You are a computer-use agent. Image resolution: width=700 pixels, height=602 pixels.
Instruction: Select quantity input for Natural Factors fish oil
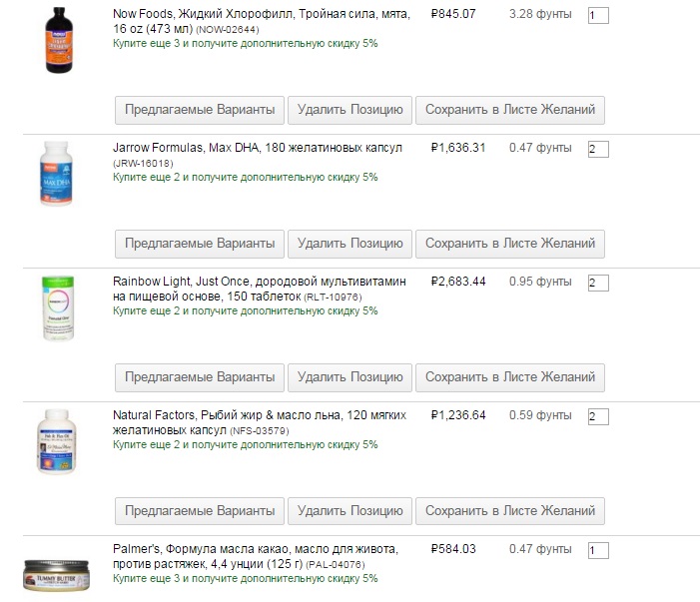tap(598, 417)
